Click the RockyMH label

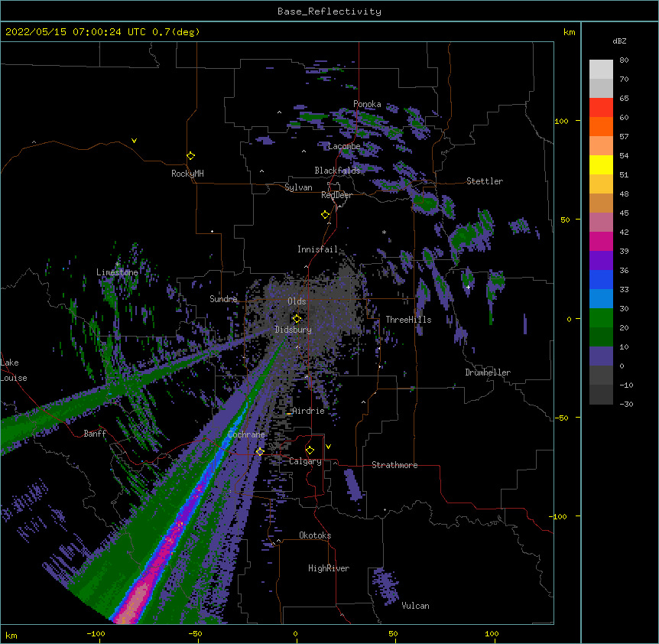(187, 174)
